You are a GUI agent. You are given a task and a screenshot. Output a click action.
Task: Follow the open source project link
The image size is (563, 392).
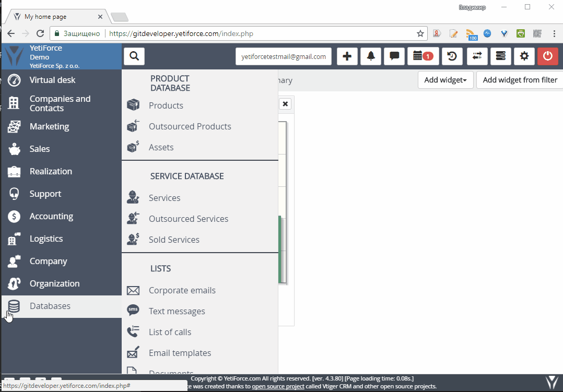pyautogui.click(x=278, y=386)
